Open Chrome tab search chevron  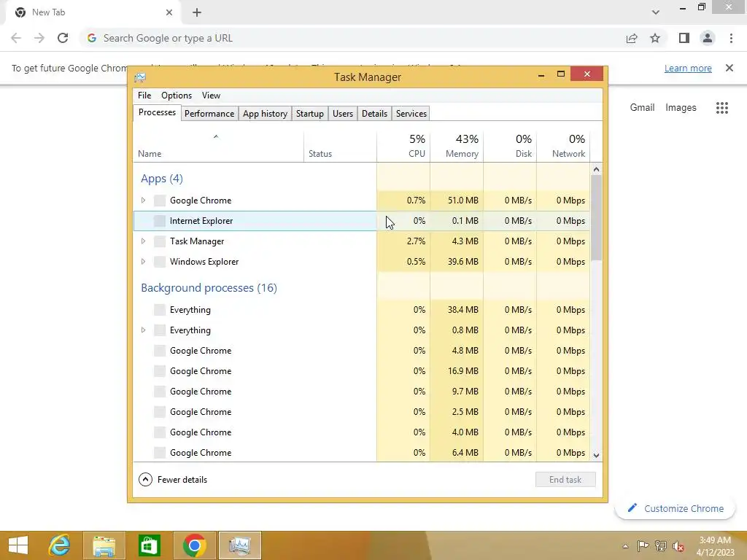[656, 12]
